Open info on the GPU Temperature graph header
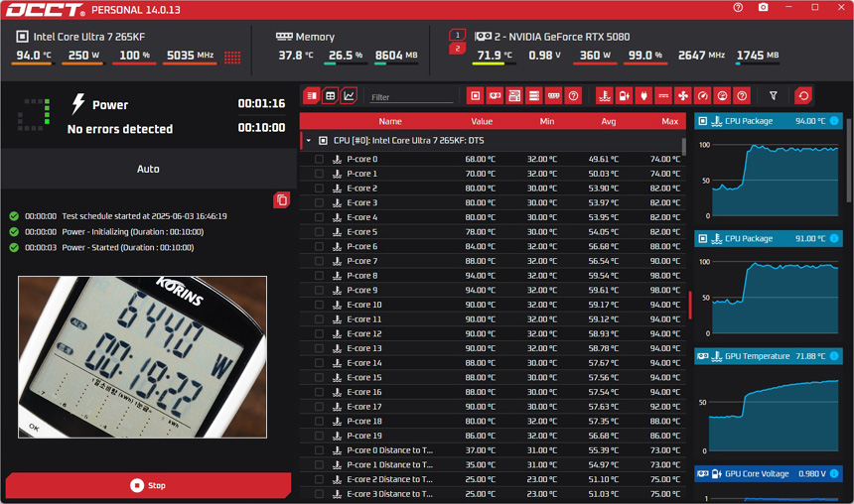This screenshot has width=854, height=504. (x=834, y=356)
